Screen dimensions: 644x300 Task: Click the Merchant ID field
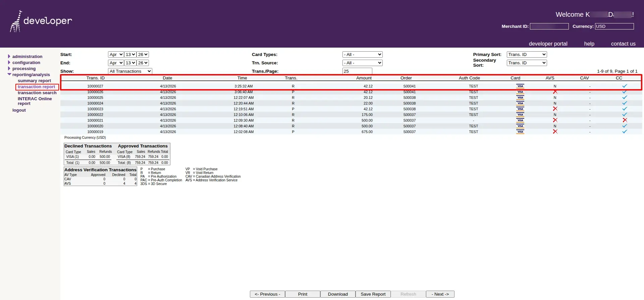pos(549,26)
